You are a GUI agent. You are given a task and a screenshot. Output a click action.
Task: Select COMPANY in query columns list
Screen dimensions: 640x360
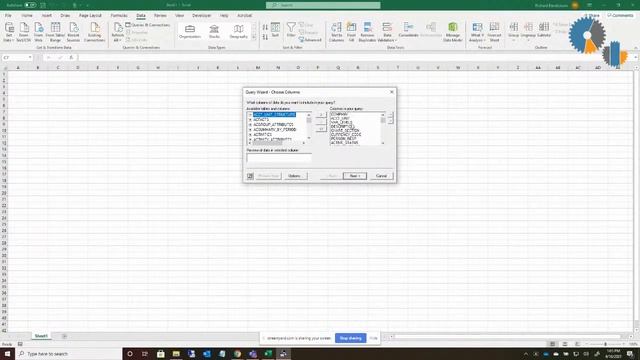339,114
